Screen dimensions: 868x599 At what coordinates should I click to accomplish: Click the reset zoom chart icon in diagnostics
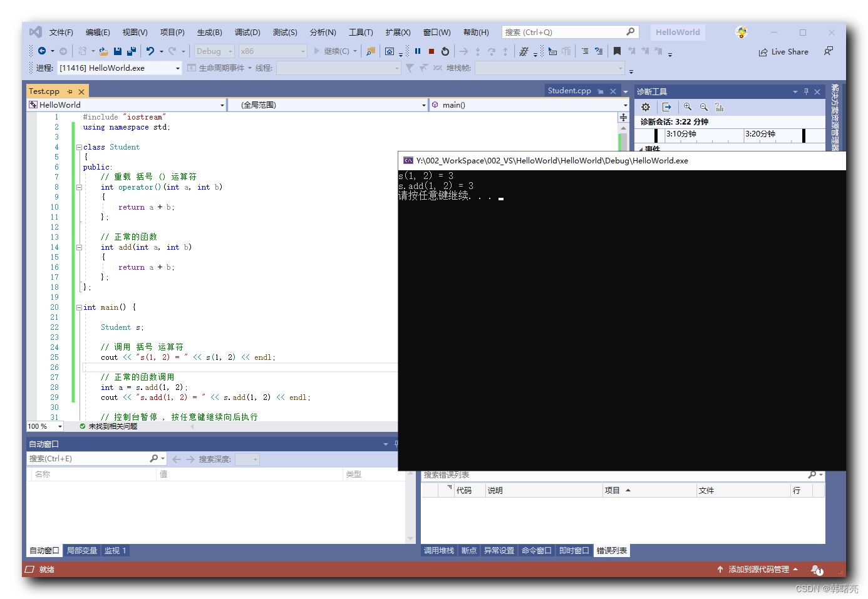(x=720, y=107)
